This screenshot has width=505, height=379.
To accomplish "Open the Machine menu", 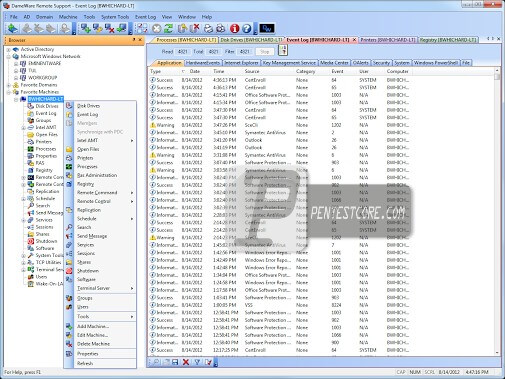I will point(68,17).
